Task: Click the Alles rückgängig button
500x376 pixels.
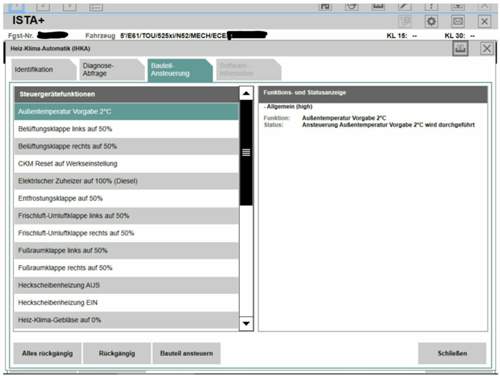Action: click(x=47, y=353)
